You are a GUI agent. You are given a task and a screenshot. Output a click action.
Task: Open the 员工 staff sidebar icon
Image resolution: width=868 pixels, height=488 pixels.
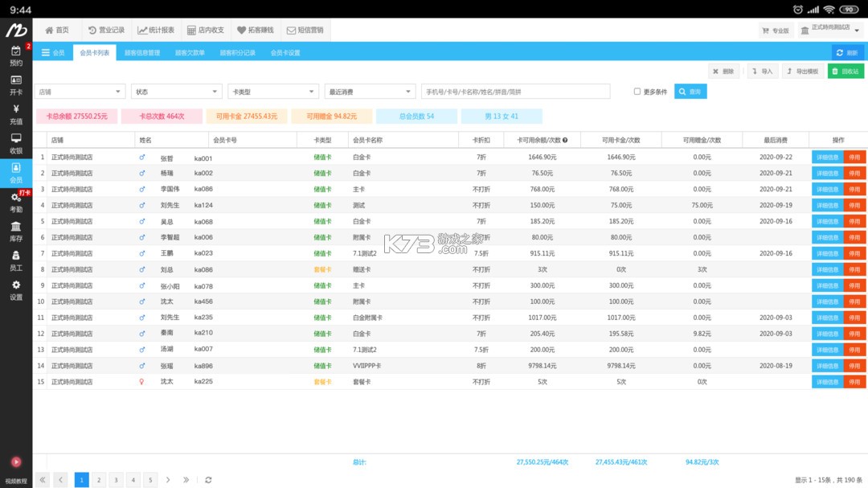point(16,261)
